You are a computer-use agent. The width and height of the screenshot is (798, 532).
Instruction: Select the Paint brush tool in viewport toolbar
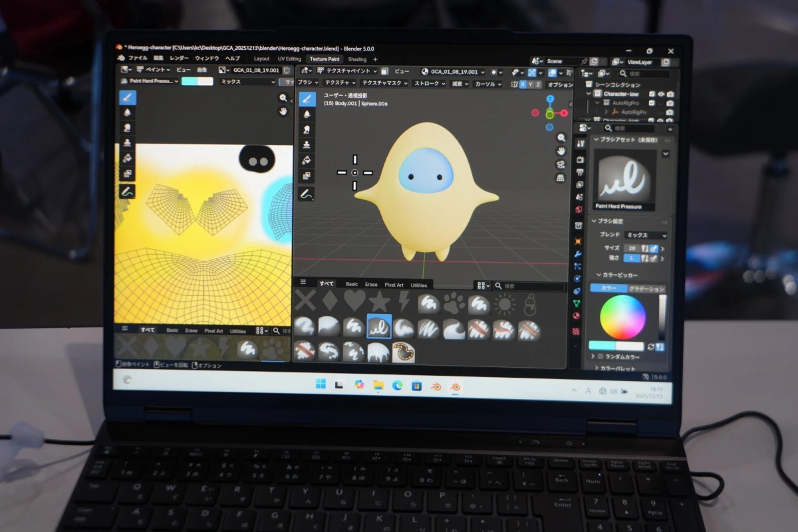pos(307,98)
